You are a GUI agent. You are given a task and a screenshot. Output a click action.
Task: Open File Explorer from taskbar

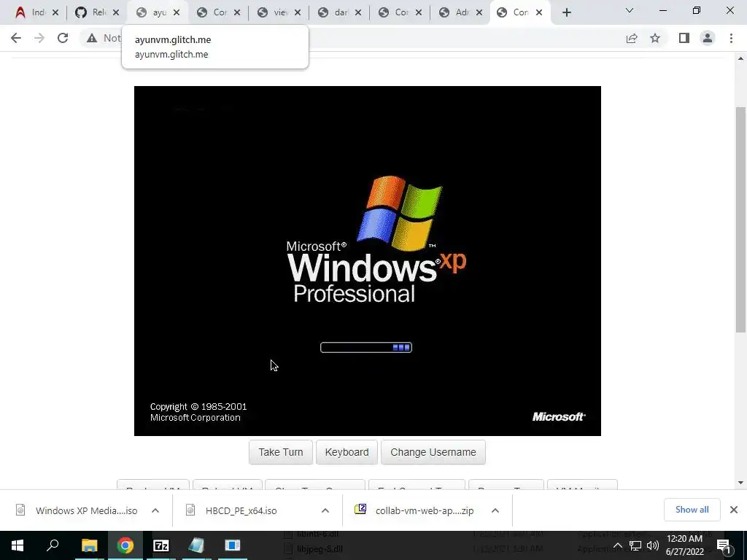[89, 545]
